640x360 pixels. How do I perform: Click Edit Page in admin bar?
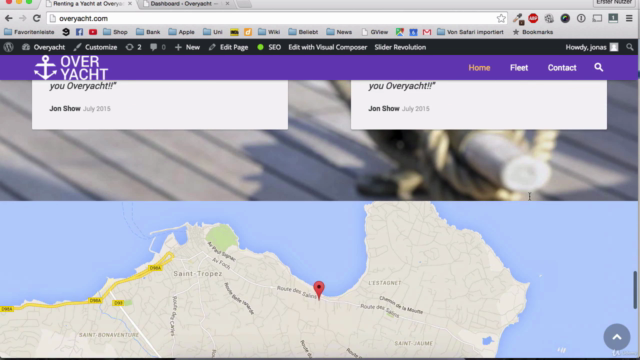point(228,47)
